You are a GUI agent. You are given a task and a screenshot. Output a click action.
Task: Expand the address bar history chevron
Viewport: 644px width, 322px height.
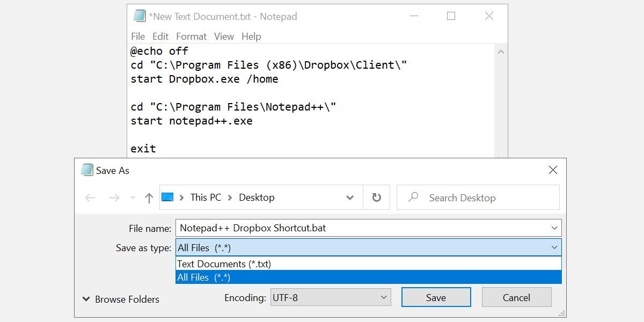pos(350,197)
